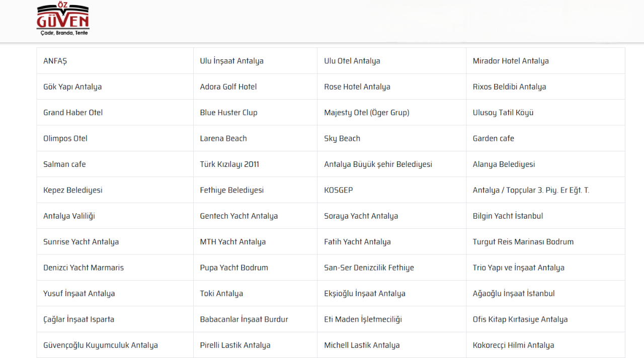This screenshot has width=644, height=358.
Task: Click the Larena Beach entry
Action: 223,138
